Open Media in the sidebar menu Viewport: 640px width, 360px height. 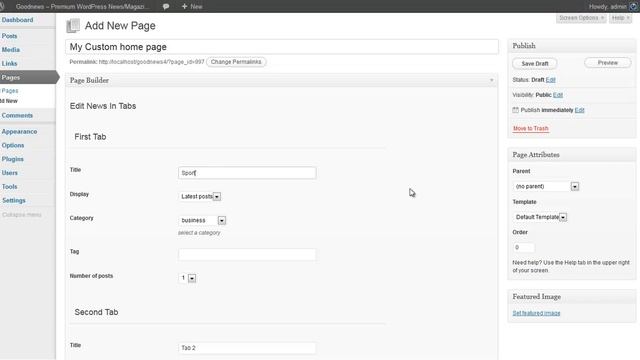click(11, 50)
